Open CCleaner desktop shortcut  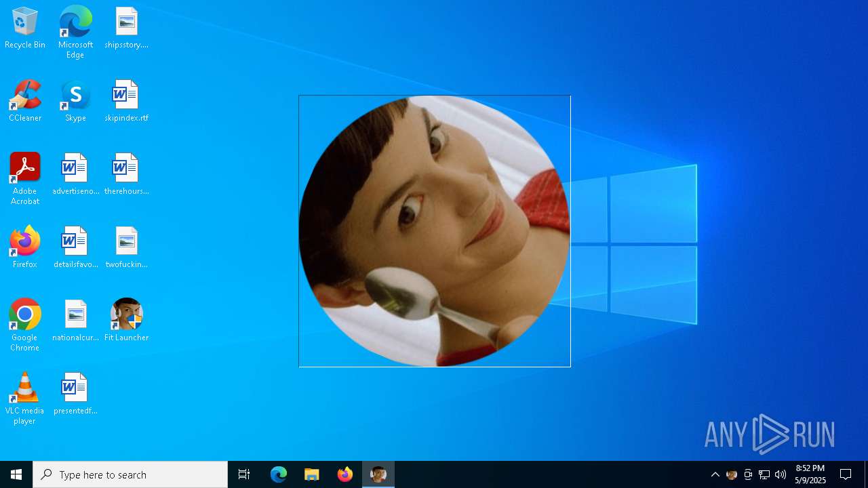tap(25, 102)
